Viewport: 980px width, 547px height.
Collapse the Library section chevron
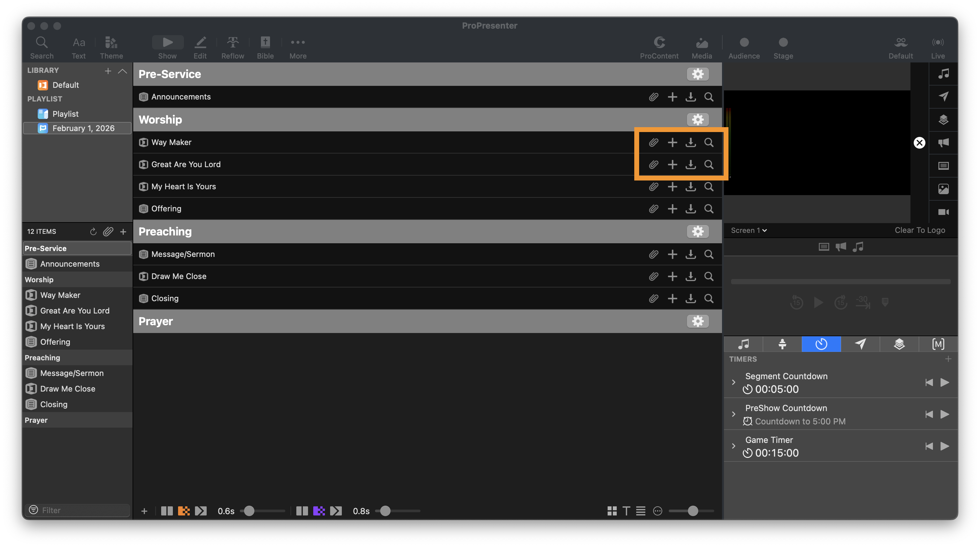click(x=122, y=71)
